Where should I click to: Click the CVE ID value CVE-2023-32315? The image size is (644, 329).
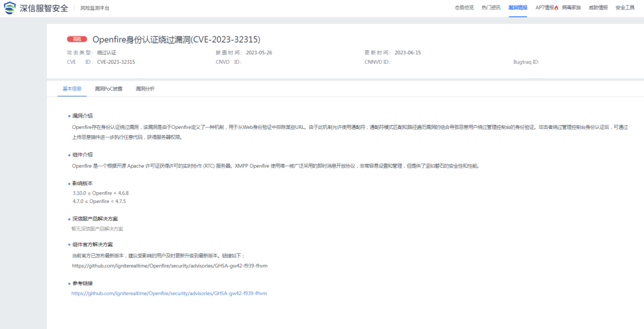116,62
